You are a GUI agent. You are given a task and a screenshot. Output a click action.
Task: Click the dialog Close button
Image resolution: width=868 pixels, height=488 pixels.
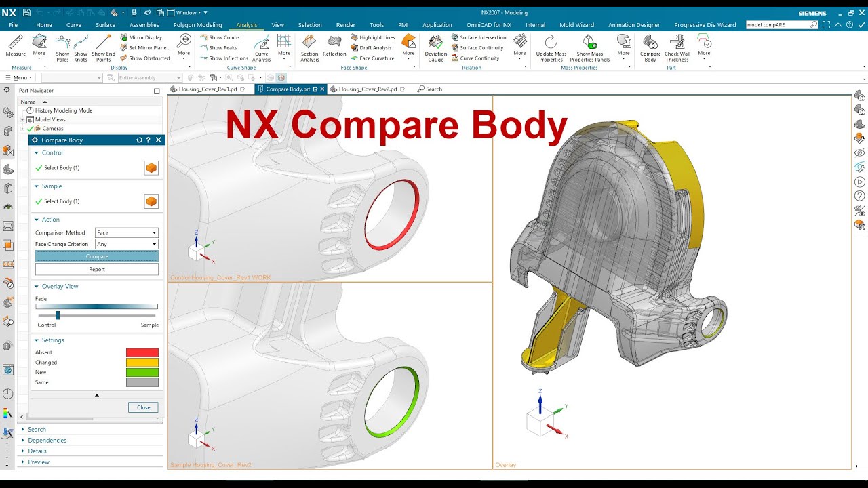point(143,407)
